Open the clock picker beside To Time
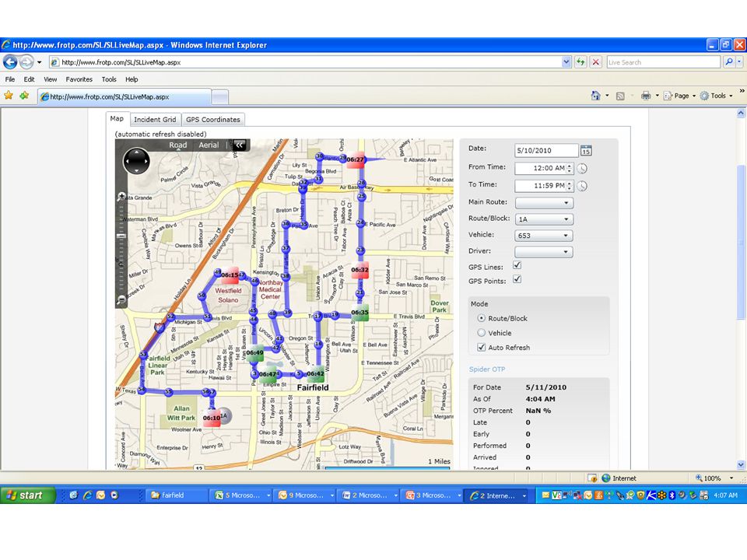Image resolution: width=747 pixels, height=560 pixels. 582,186
